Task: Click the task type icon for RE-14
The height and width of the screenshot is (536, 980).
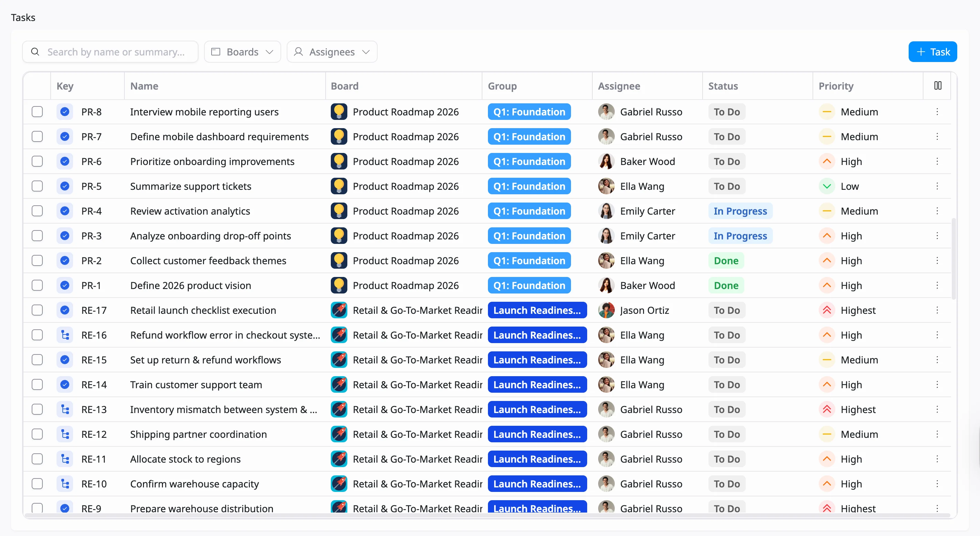Action: pos(65,384)
